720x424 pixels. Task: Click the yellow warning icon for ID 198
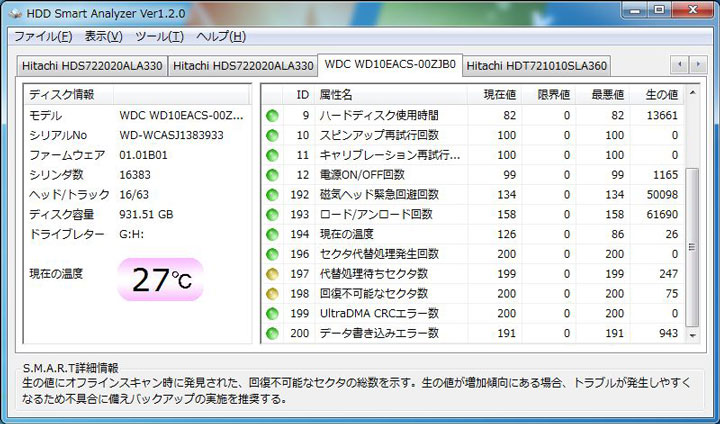[272, 293]
